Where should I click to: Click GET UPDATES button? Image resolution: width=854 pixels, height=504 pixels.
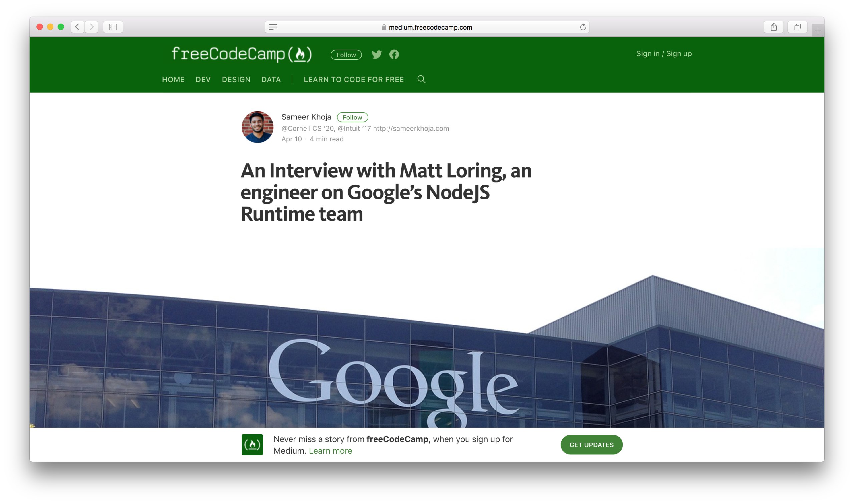[x=592, y=445]
